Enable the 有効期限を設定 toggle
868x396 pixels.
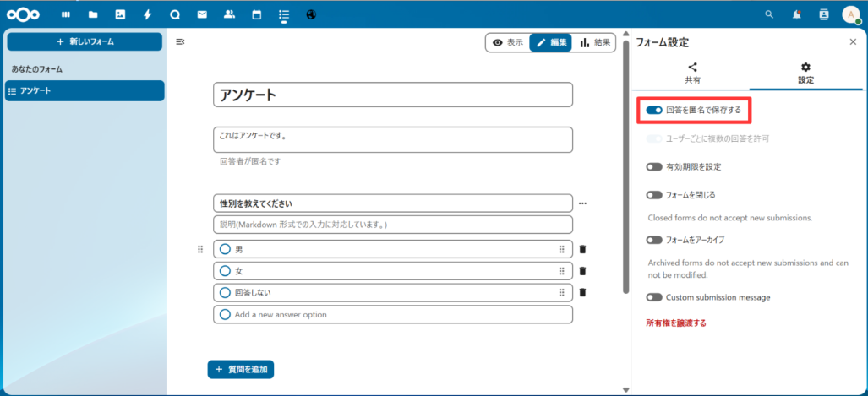pyautogui.click(x=653, y=167)
